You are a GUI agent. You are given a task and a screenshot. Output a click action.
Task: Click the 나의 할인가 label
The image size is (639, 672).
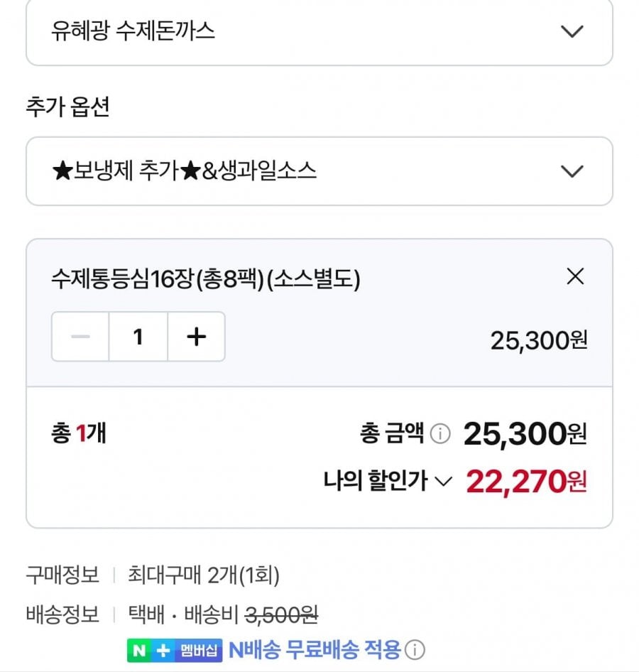[376, 482]
